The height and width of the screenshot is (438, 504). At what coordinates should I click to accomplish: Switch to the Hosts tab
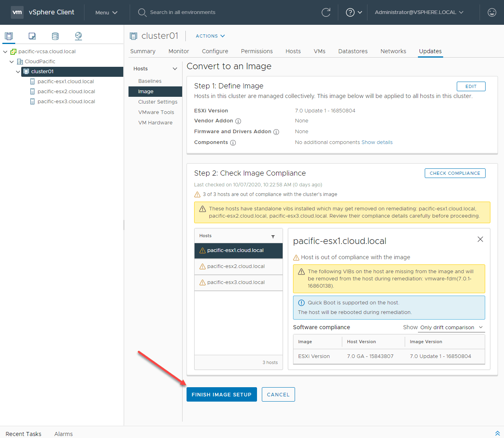pyautogui.click(x=293, y=51)
